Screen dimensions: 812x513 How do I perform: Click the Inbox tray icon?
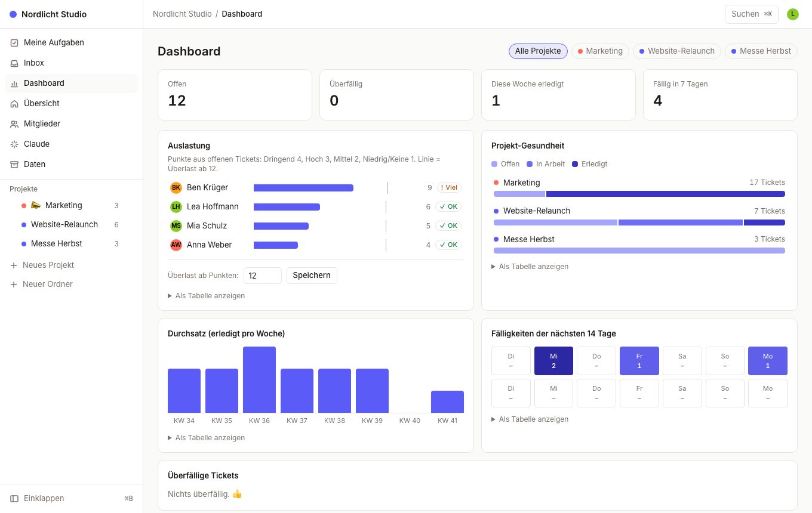14,63
